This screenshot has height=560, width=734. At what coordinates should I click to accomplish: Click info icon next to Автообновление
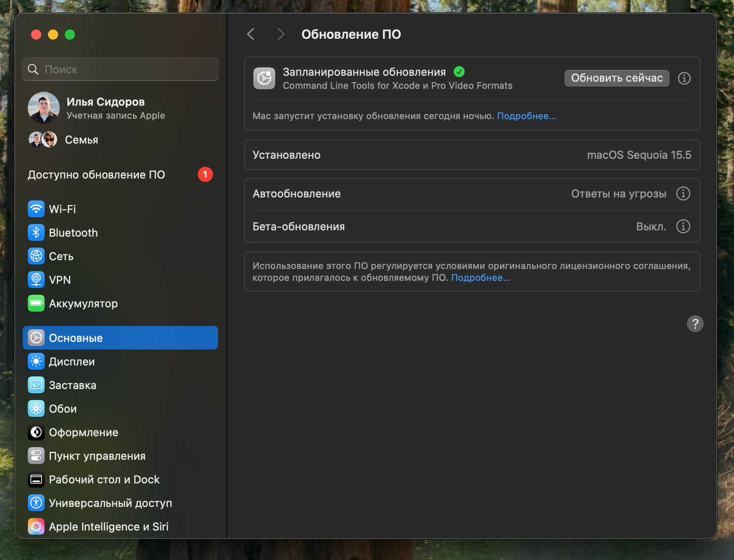(683, 194)
